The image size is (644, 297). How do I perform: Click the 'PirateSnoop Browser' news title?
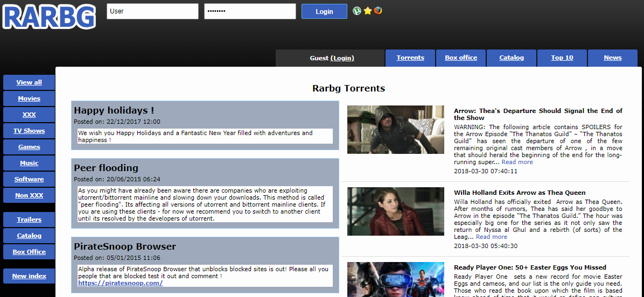125,246
